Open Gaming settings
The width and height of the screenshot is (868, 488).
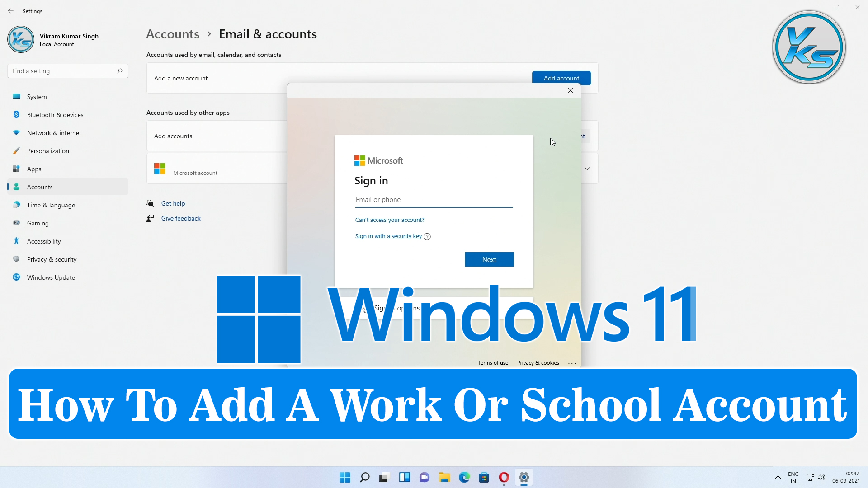click(x=68, y=223)
